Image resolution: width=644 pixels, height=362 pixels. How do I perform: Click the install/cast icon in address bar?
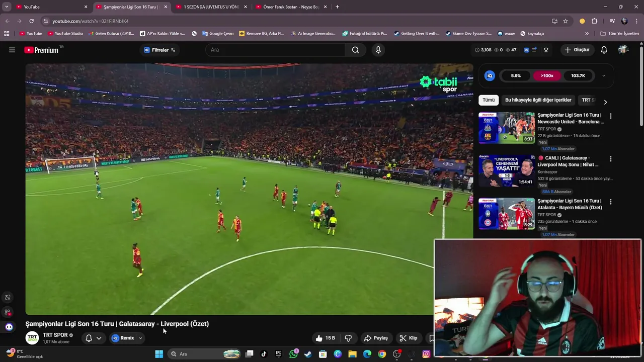pyautogui.click(x=554, y=21)
